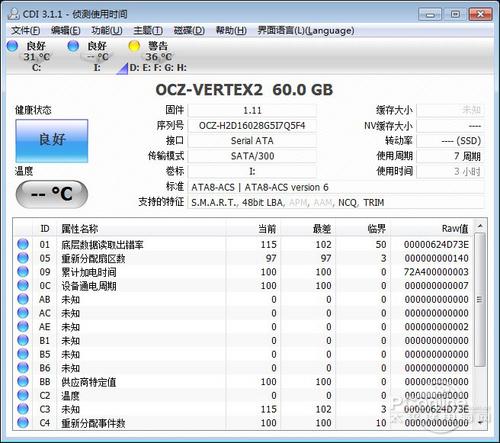This screenshot has width=500, height=443.
Task: Click the attribute list scrollbar thumb
Action: point(480,299)
